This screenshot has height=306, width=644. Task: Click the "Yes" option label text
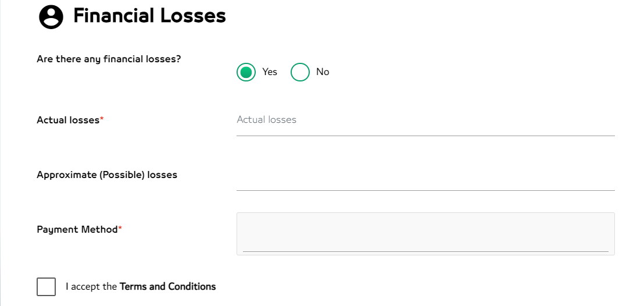tap(270, 72)
